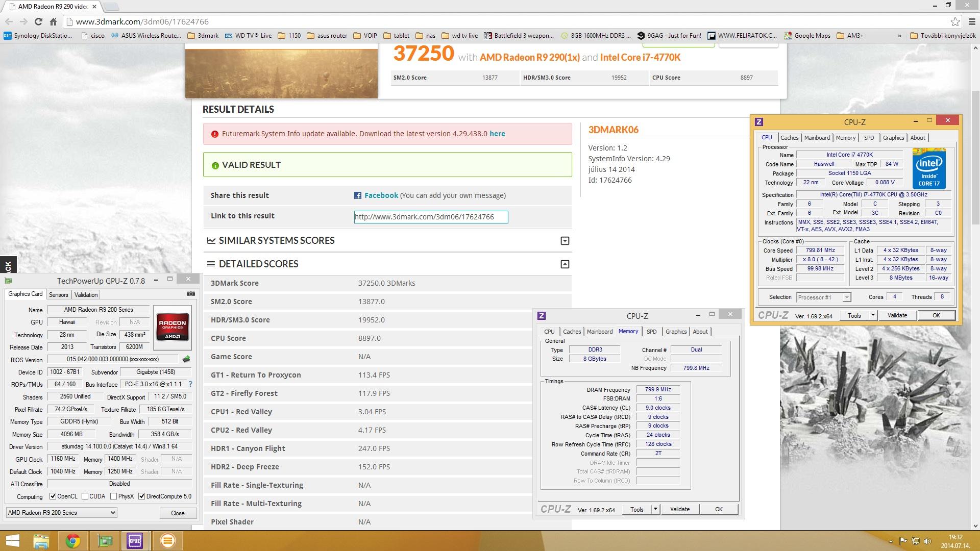Screen dimensions: 980x551
Task: Click the Facebook share link
Action: 381,195
